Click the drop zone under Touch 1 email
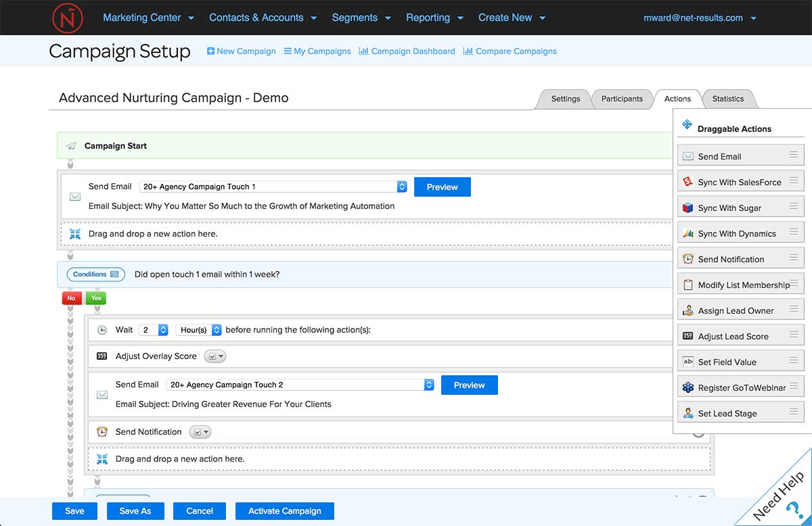Screen dimensions: 812x526 point(367,234)
